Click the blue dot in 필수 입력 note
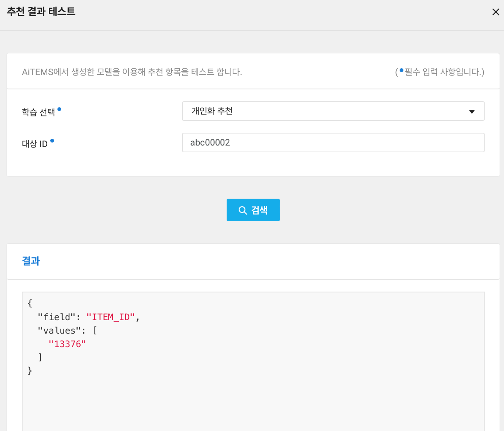The image size is (504, 431). (x=401, y=70)
